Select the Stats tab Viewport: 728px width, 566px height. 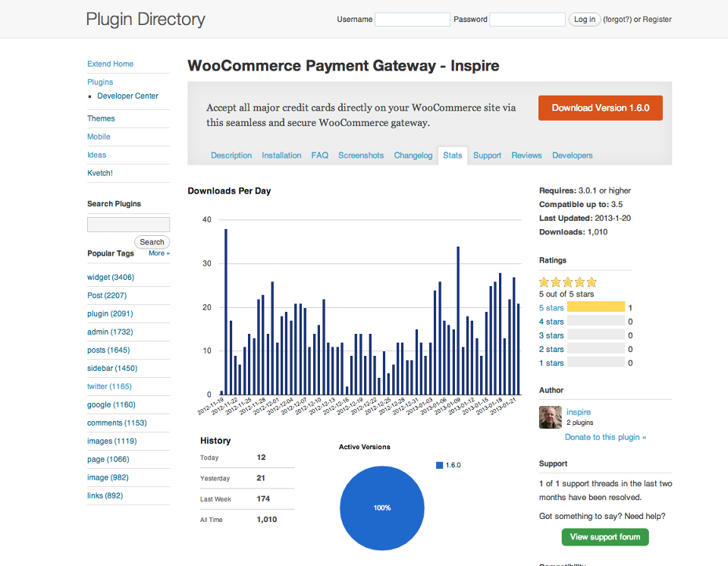pyautogui.click(x=453, y=156)
